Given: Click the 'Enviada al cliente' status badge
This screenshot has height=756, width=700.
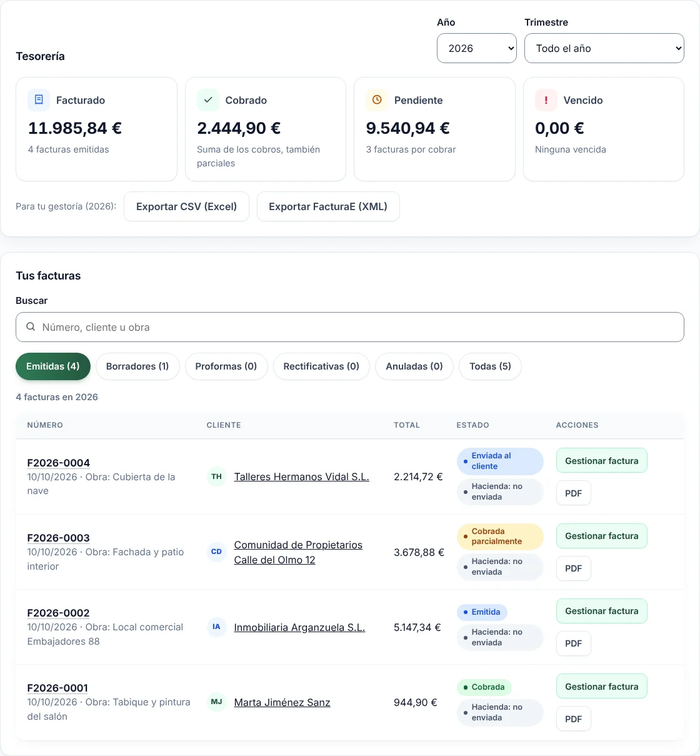Looking at the screenshot, I should [x=500, y=461].
